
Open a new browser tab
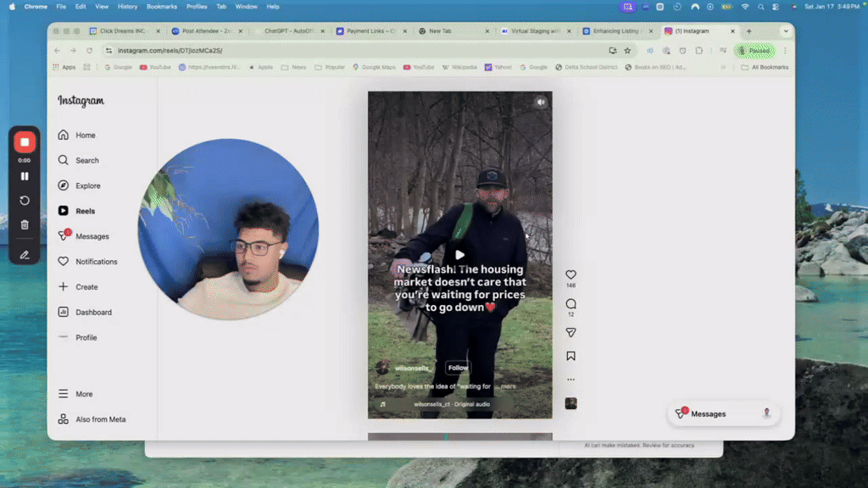[749, 31]
